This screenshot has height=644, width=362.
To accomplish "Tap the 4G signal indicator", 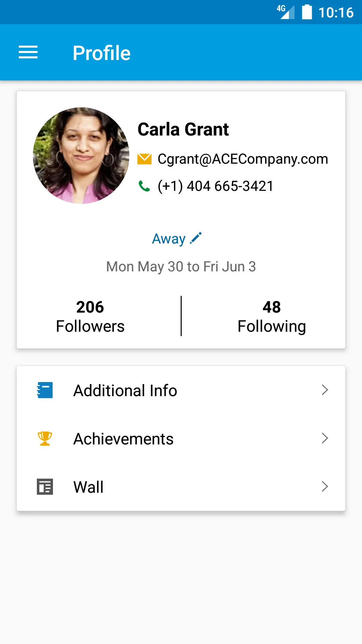I will pyautogui.click(x=286, y=12).
